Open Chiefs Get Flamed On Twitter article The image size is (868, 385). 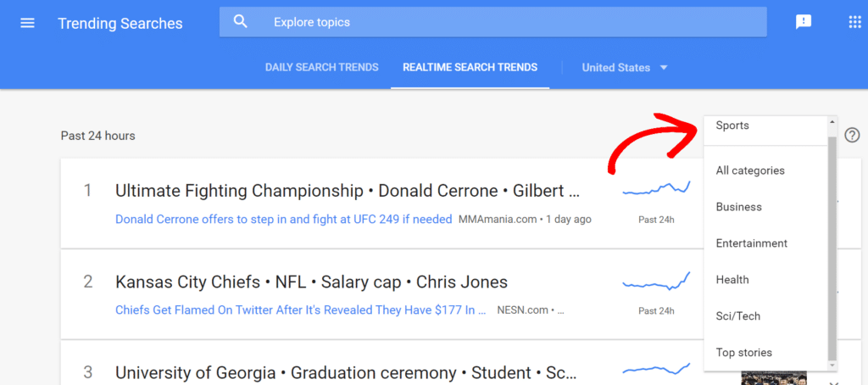tap(301, 310)
